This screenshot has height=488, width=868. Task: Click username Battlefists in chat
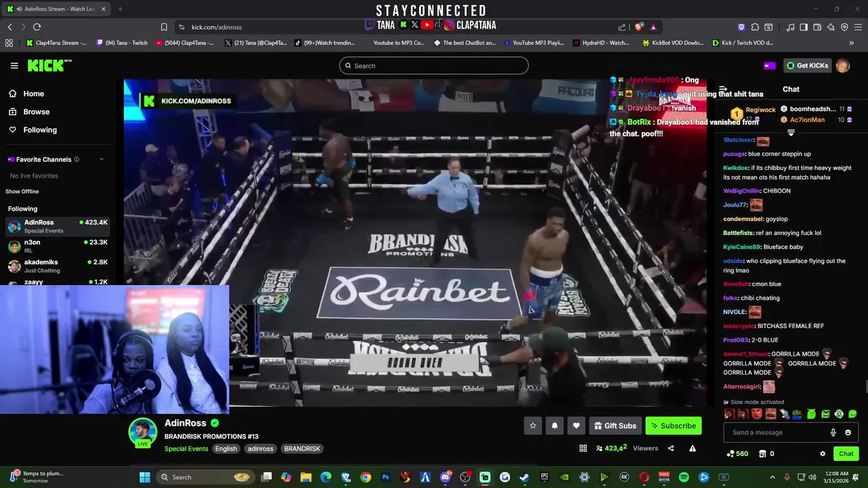coord(738,233)
